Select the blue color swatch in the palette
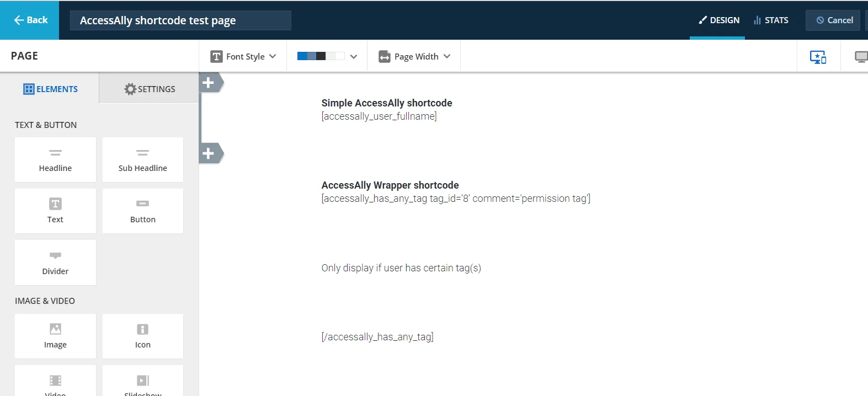Viewport: 868px width, 396px height. point(301,56)
